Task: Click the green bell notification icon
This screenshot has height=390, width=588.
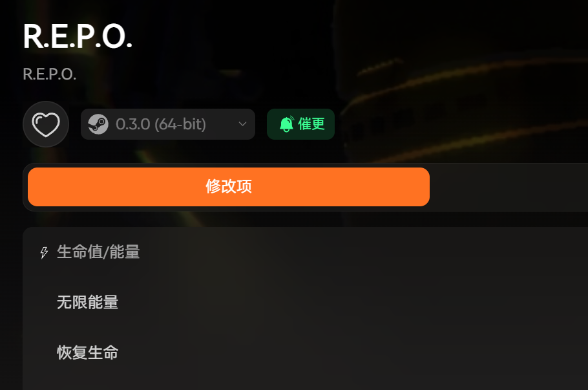Action: (x=287, y=124)
